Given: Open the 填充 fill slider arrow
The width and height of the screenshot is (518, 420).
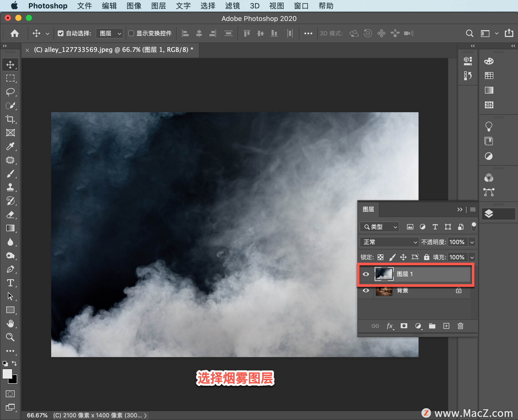Looking at the screenshot, I should (472, 257).
